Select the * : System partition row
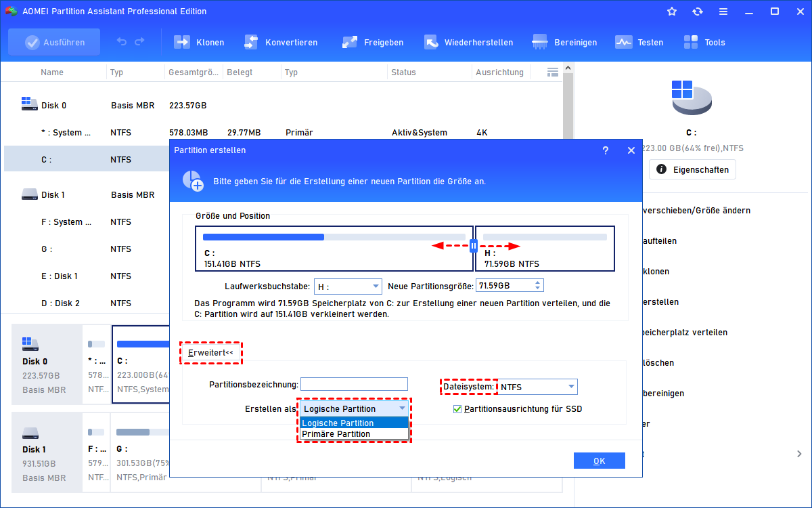The height and width of the screenshot is (508, 812). 283,133
